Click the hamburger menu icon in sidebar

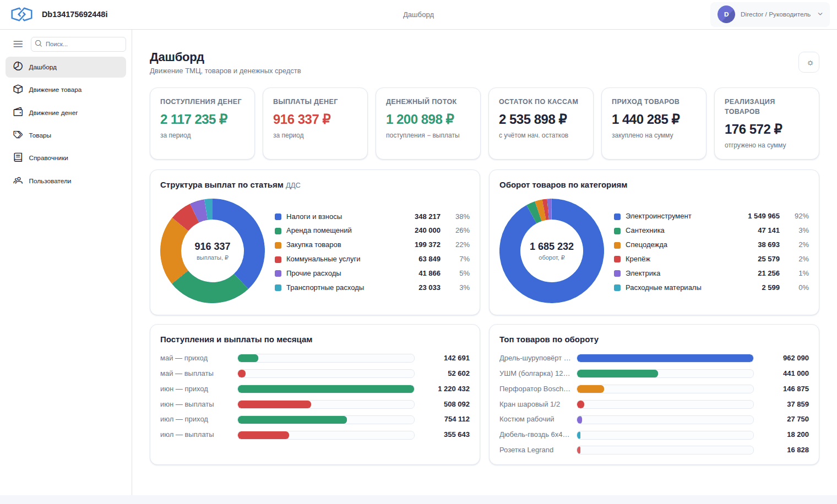point(18,44)
